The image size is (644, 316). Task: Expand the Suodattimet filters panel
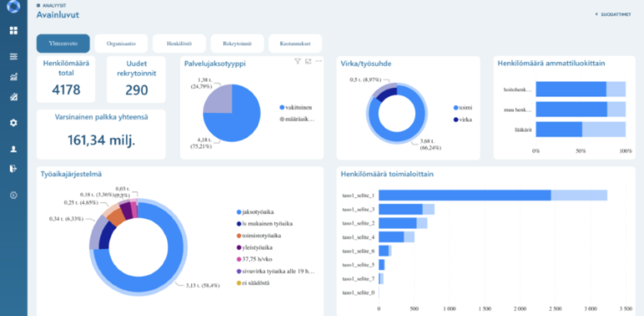click(x=613, y=14)
